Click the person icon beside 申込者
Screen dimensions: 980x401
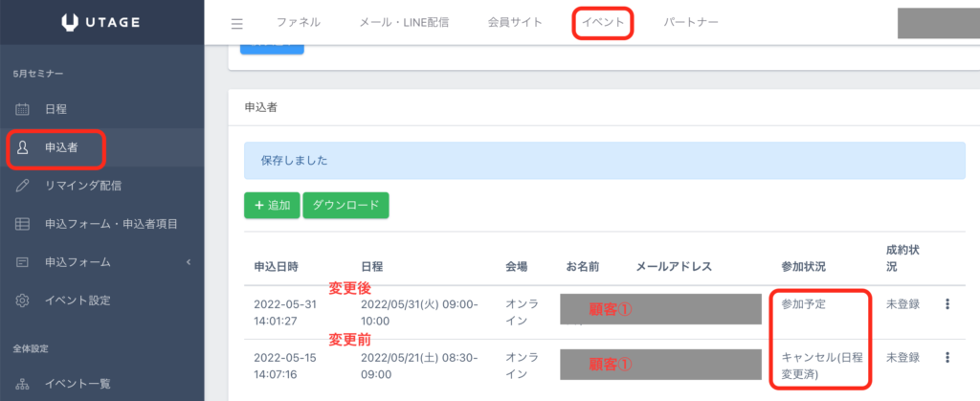[x=23, y=148]
